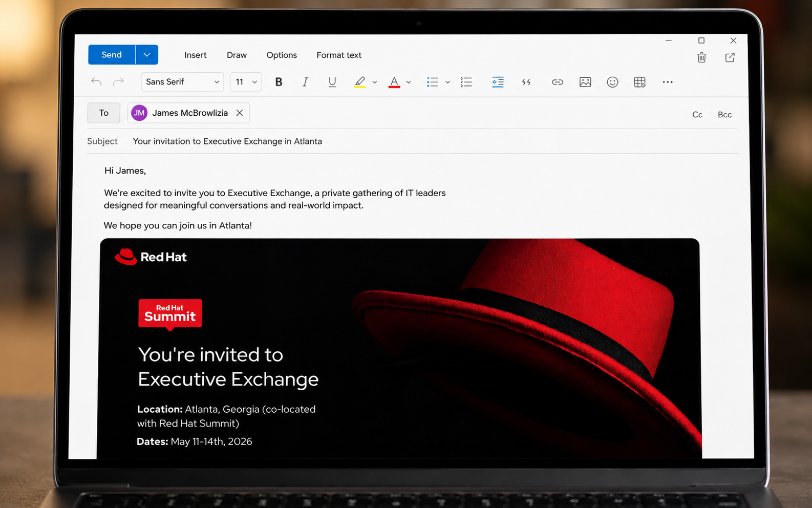Click the JM avatar circle
The width and height of the screenshot is (812, 508).
(139, 113)
